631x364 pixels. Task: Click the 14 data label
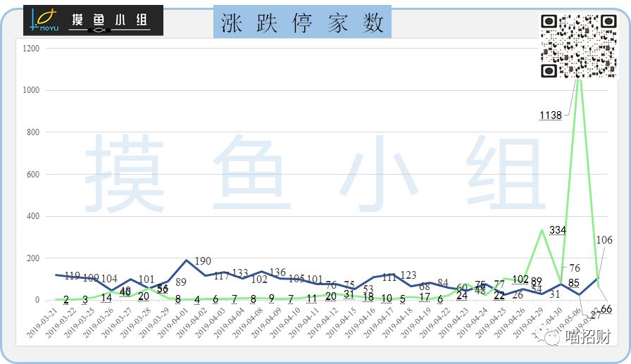[106, 298]
